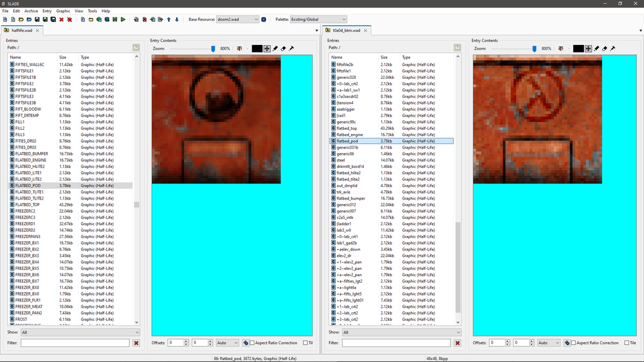Open the Palette Existing/Global dropdown
This screenshot has width=644, height=362.
tap(318, 19)
